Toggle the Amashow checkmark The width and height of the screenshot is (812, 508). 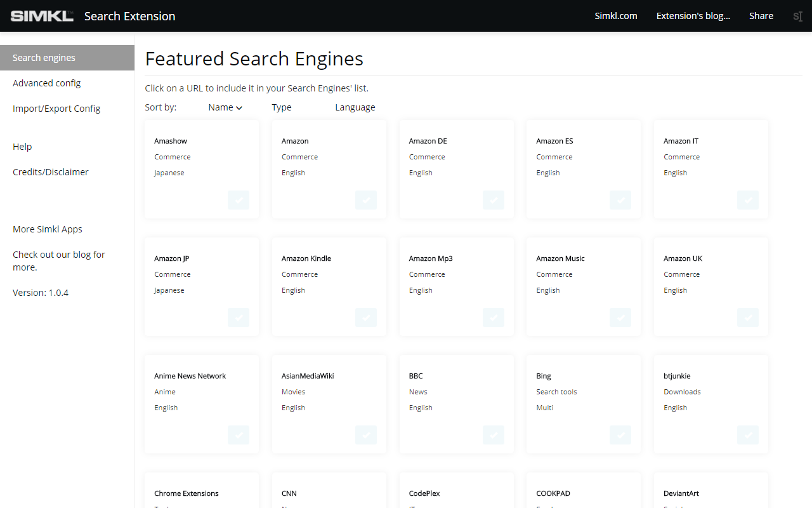[239, 200]
